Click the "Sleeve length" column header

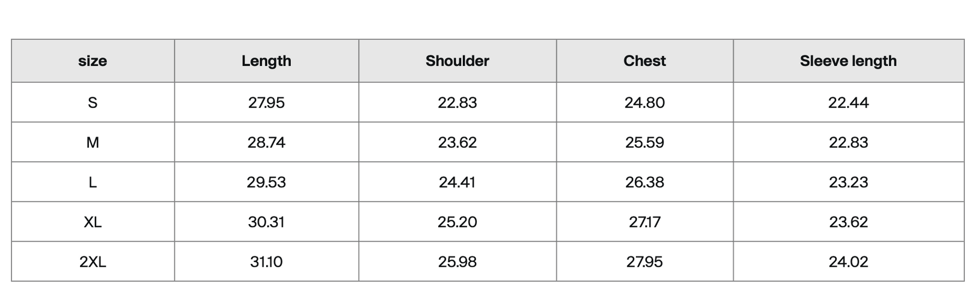point(848,61)
